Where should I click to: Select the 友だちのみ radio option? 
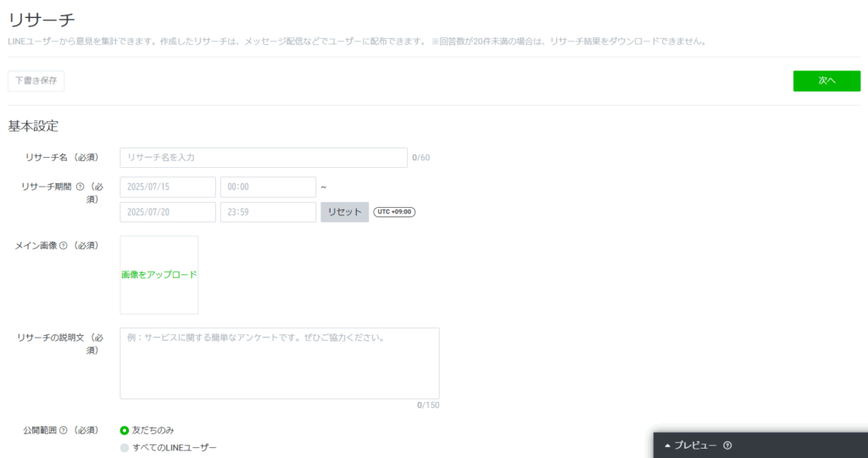pos(125,430)
